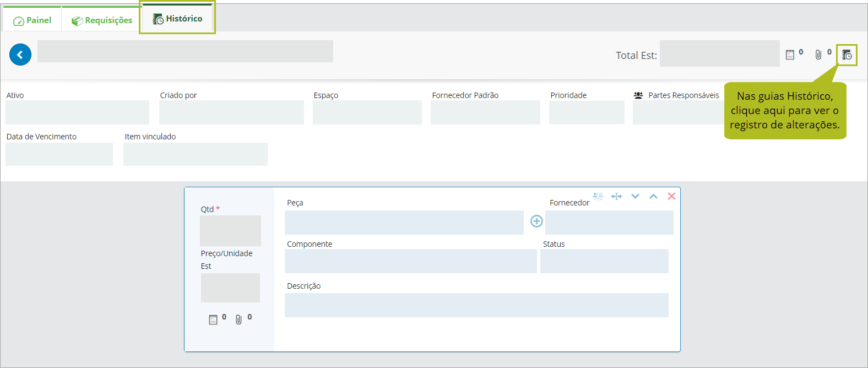This screenshot has width=868, height=368.
Task: Click the Fornecedor Padrão field
Action: pyautogui.click(x=485, y=112)
